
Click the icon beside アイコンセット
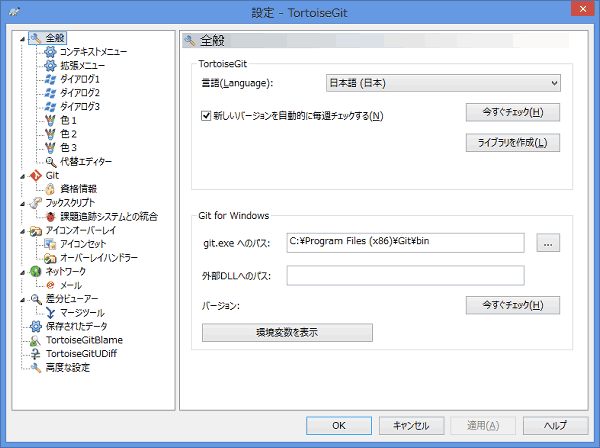click(x=50, y=244)
